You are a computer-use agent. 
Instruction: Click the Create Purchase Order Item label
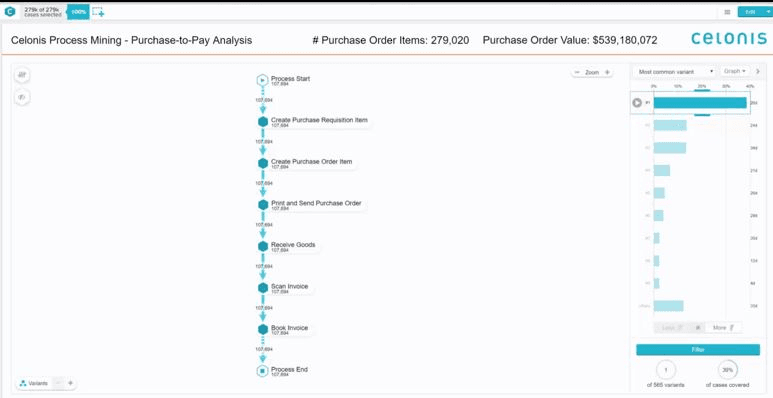click(x=312, y=161)
